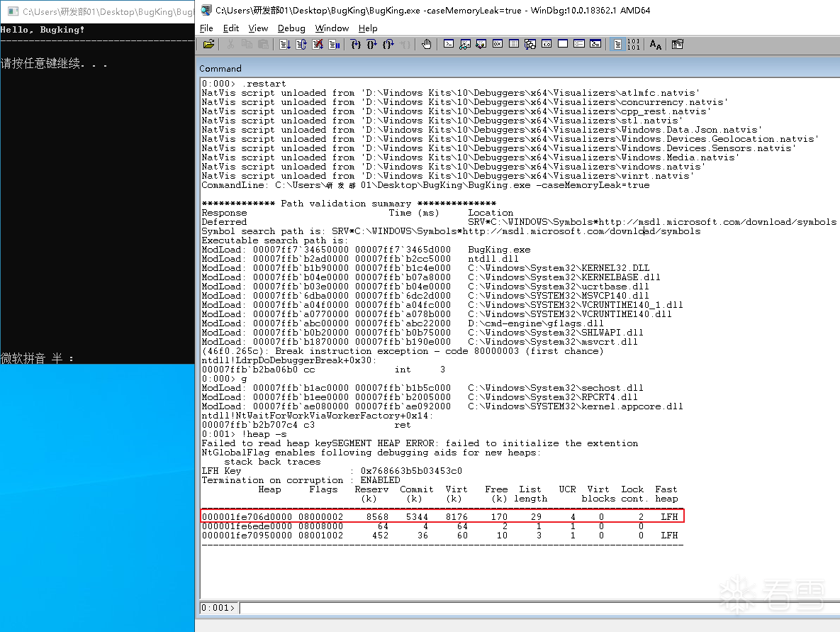The width and height of the screenshot is (840, 632).
Task: Click the Stop debugging icon with red X
Action: pos(318,45)
